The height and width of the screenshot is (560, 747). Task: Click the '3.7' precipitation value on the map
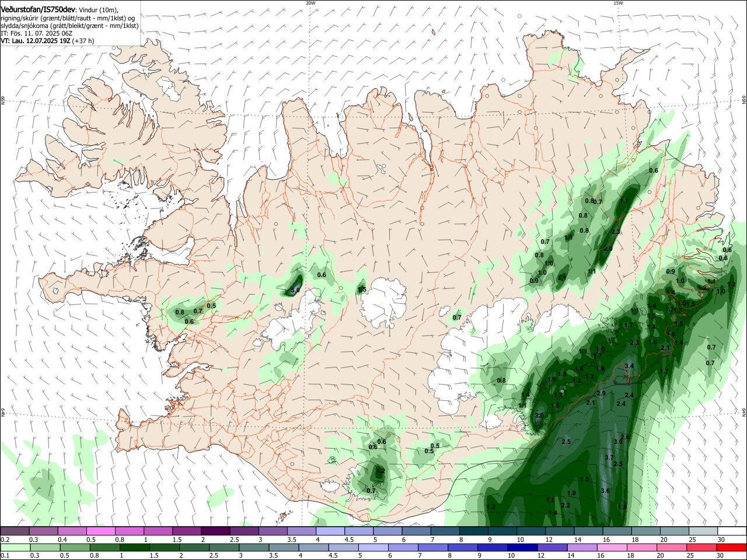(609, 457)
